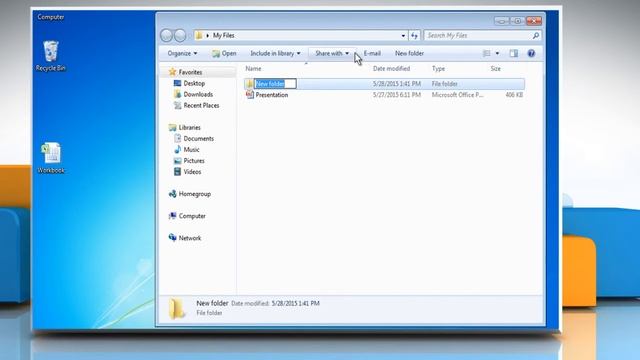
Task: Click the large folder icon in details pane
Action: click(177, 308)
